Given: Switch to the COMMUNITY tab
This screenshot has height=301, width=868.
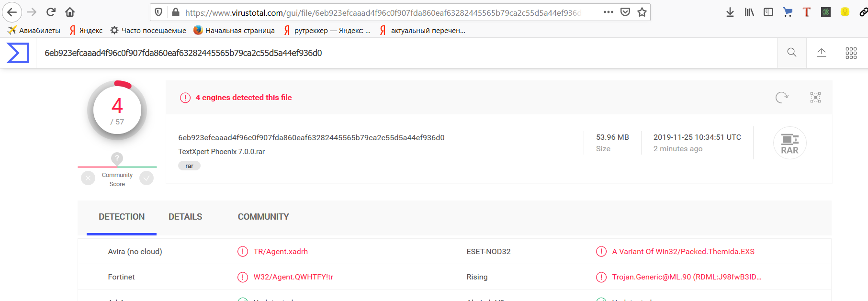Looking at the screenshot, I should point(263,217).
